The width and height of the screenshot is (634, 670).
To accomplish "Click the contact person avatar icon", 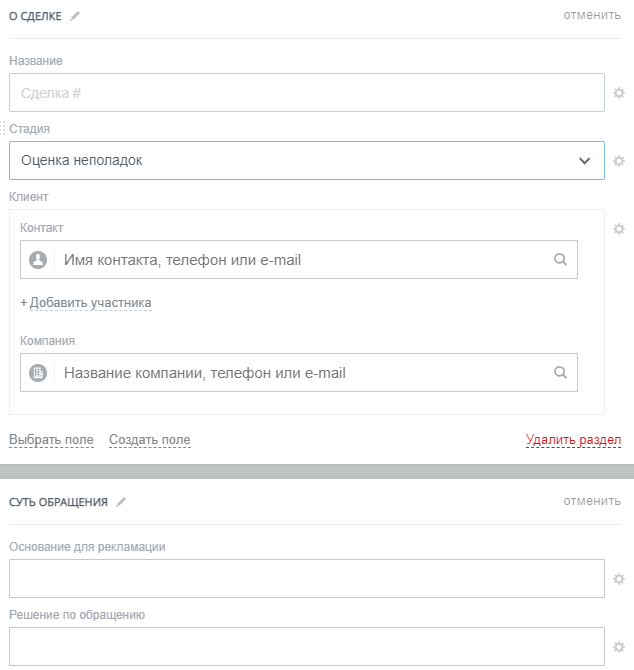I will (38, 260).
